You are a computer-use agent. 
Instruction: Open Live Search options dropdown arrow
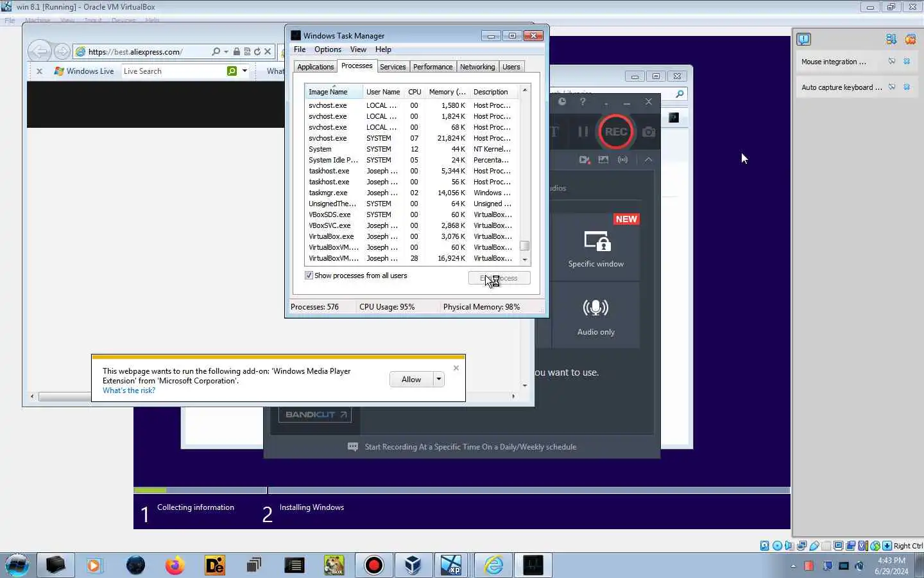(244, 71)
